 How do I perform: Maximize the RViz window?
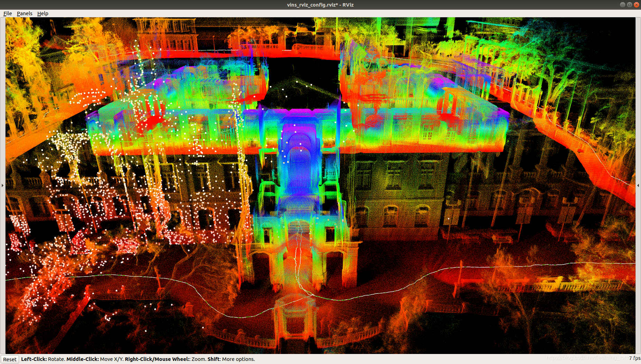point(630,4)
